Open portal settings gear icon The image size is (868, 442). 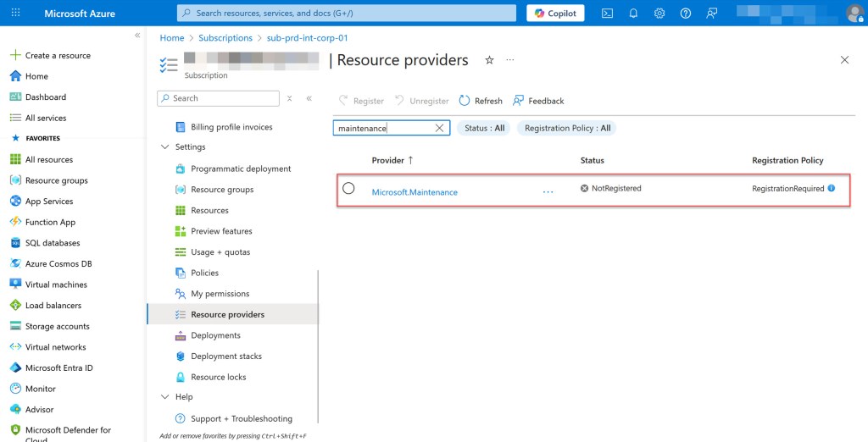coord(659,14)
